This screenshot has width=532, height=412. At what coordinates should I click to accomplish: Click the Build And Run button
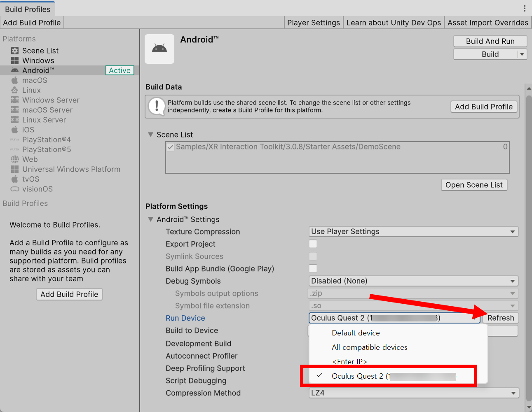click(x=490, y=41)
